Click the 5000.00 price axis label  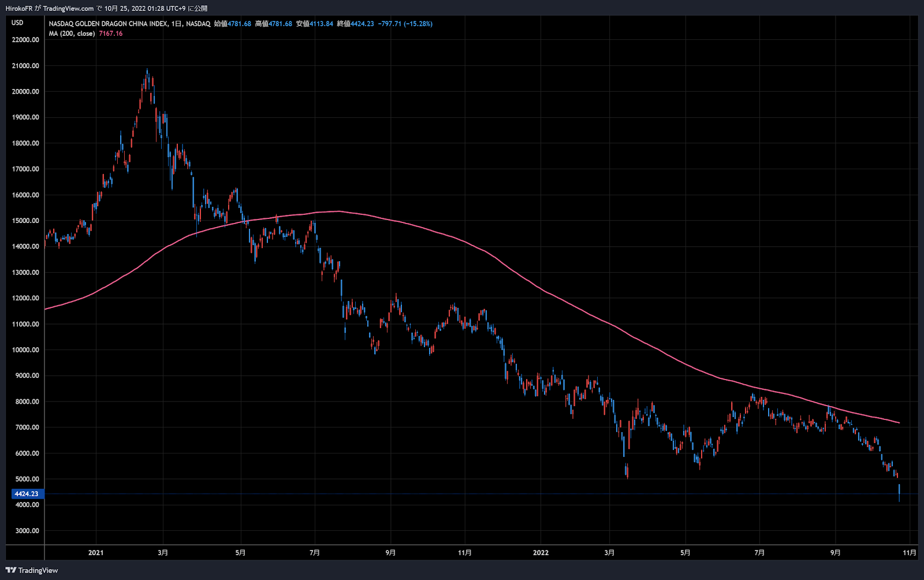(27, 479)
